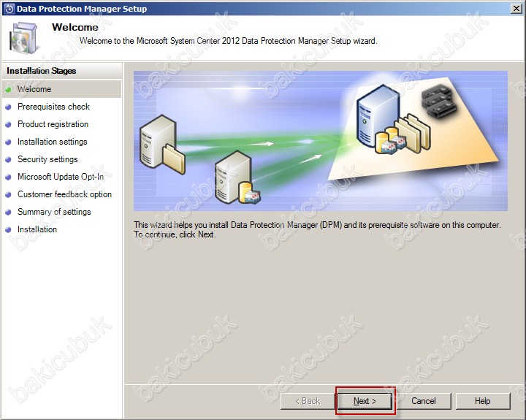The width and height of the screenshot is (526, 420).
Task: Click the bullet beside Microsoft Update Opt-In
Action: 8,177
